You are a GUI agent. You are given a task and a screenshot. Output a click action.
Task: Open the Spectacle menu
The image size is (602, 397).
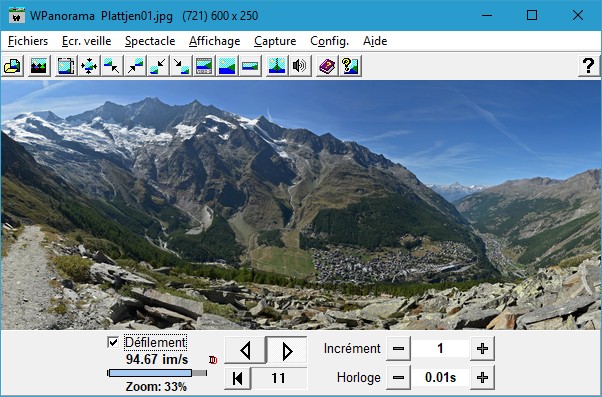[150, 41]
